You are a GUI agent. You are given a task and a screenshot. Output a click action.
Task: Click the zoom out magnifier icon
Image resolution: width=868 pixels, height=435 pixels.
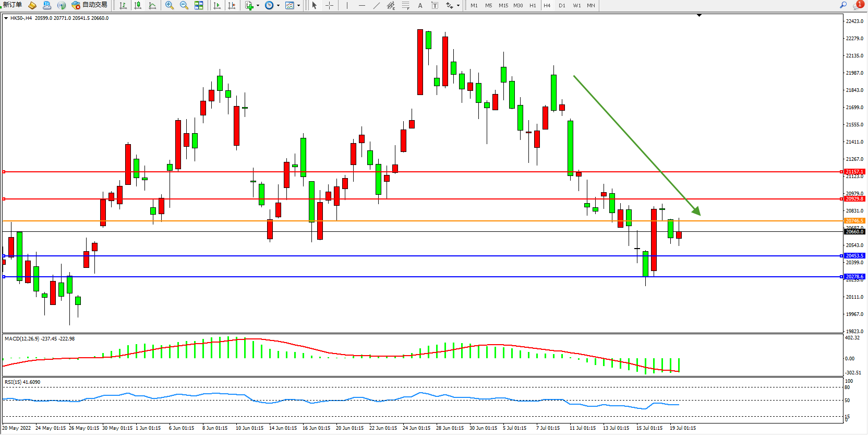(x=184, y=5)
